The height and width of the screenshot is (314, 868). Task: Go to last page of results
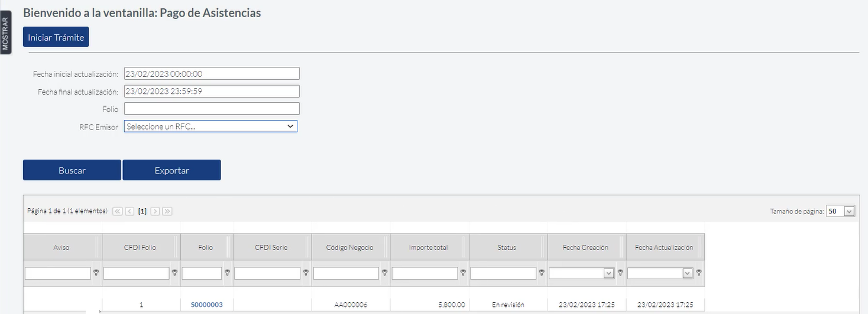click(x=167, y=211)
